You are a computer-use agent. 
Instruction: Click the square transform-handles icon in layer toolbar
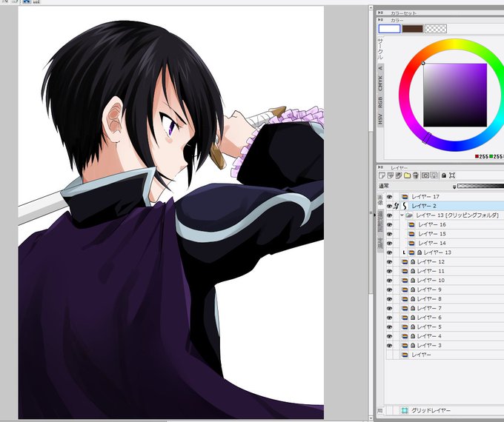point(452,175)
